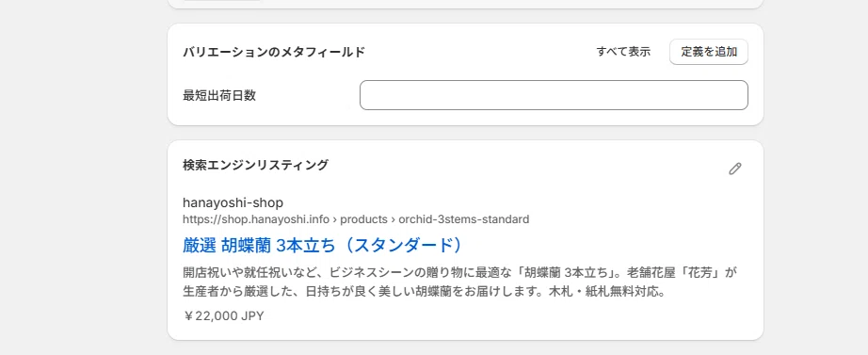
Task: Edit the search engine listing with the pencil icon
Action: click(734, 169)
